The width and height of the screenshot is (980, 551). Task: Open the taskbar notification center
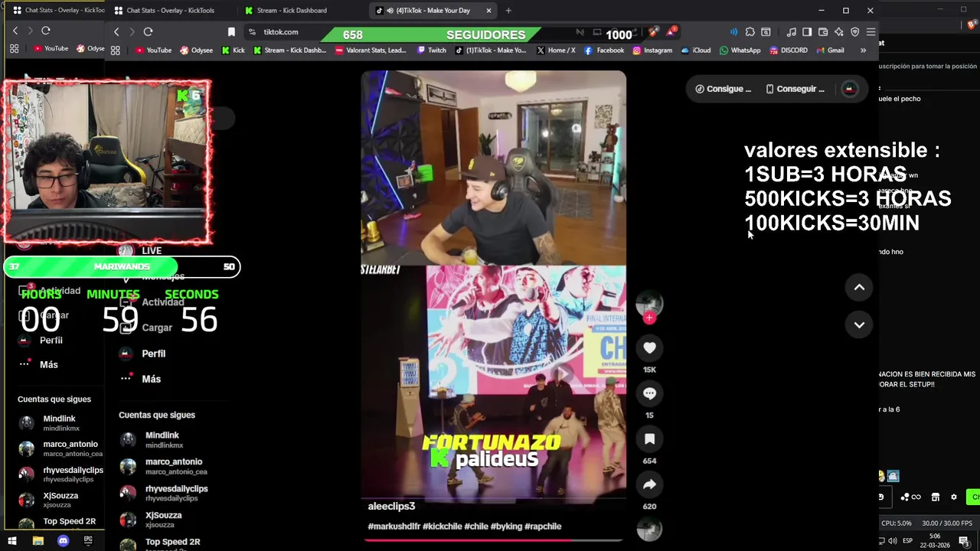click(x=964, y=541)
